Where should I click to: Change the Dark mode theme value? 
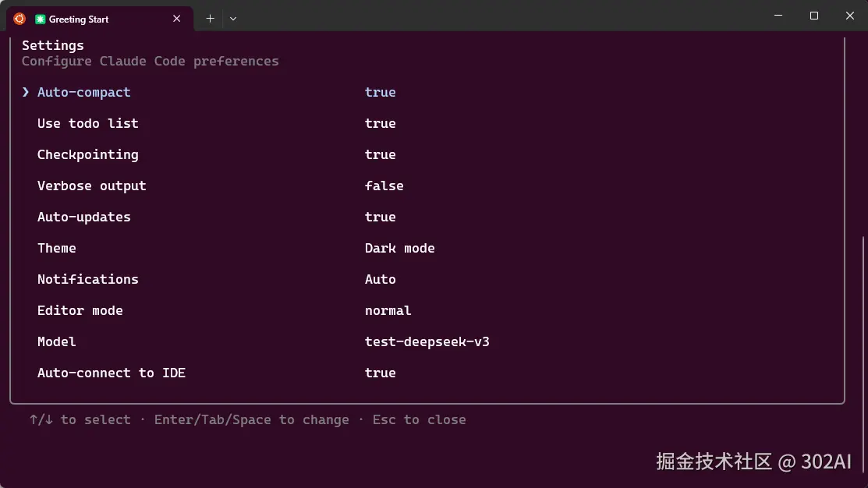[399, 249]
